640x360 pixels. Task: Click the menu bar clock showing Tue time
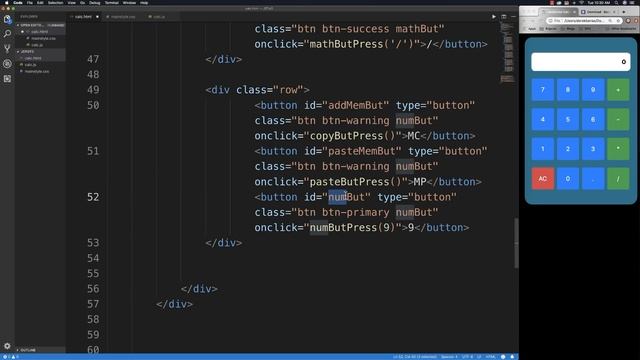(x=599, y=2)
